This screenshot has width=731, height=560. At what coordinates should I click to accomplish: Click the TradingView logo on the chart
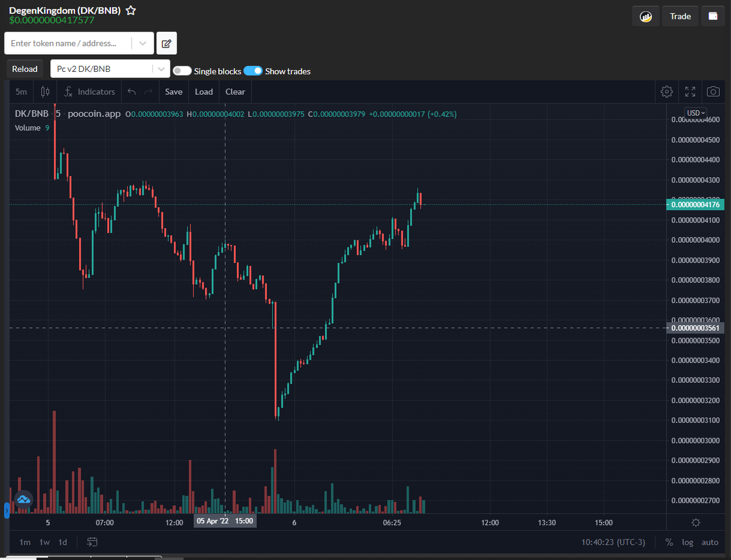tap(23, 499)
